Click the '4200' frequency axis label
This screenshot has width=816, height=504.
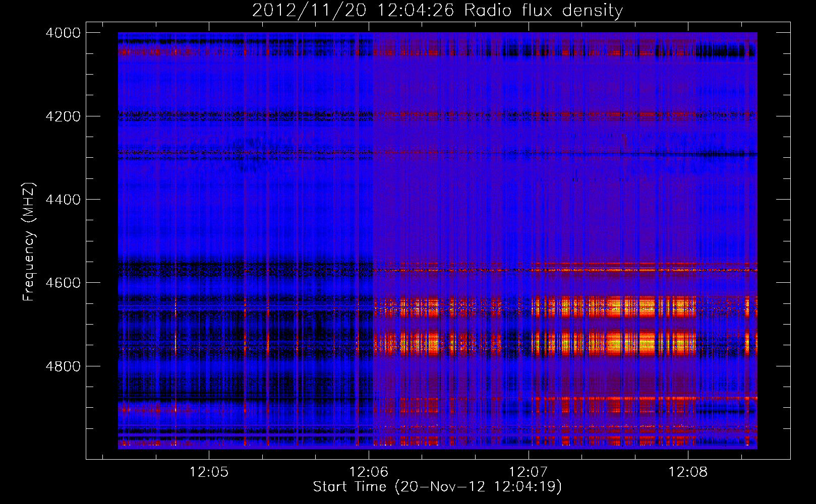(63, 116)
